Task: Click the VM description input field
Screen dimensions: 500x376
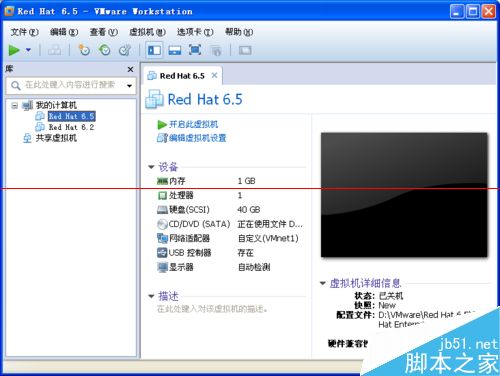Action: (212, 309)
